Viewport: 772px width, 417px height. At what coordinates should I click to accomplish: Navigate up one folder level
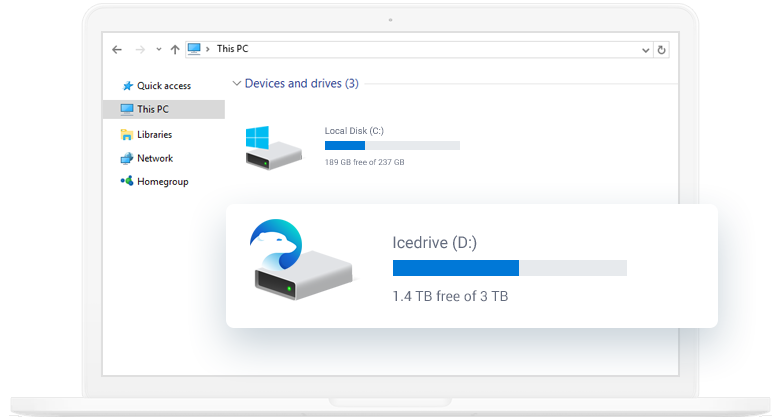[175, 49]
